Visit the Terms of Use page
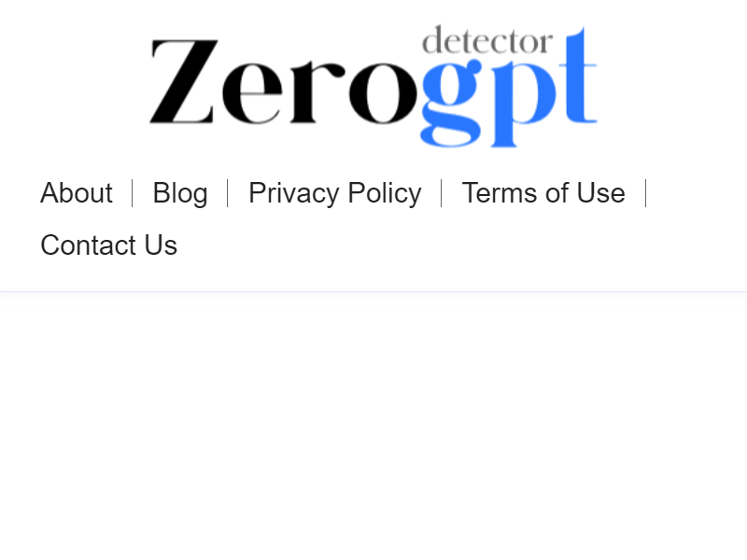The width and height of the screenshot is (747, 560). coord(543,193)
